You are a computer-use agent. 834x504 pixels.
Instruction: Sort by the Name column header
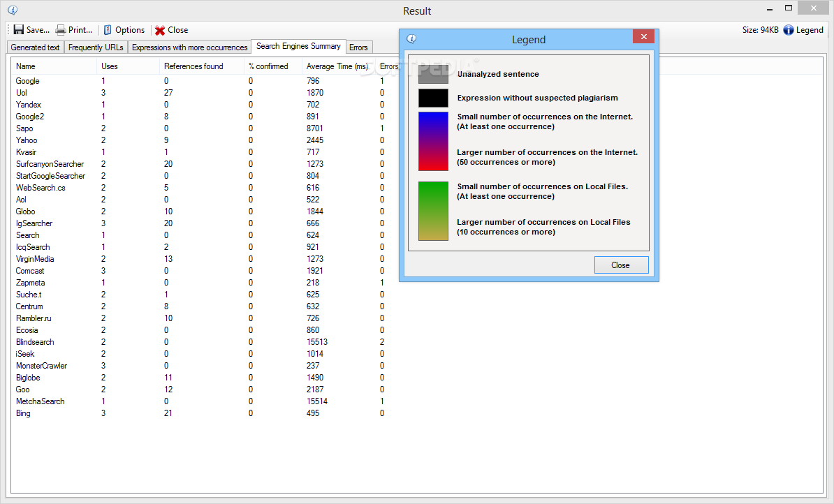(x=54, y=66)
